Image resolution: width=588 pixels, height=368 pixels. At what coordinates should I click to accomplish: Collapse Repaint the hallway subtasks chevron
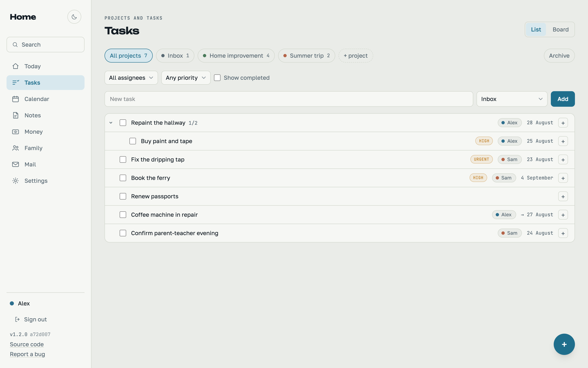click(x=111, y=123)
